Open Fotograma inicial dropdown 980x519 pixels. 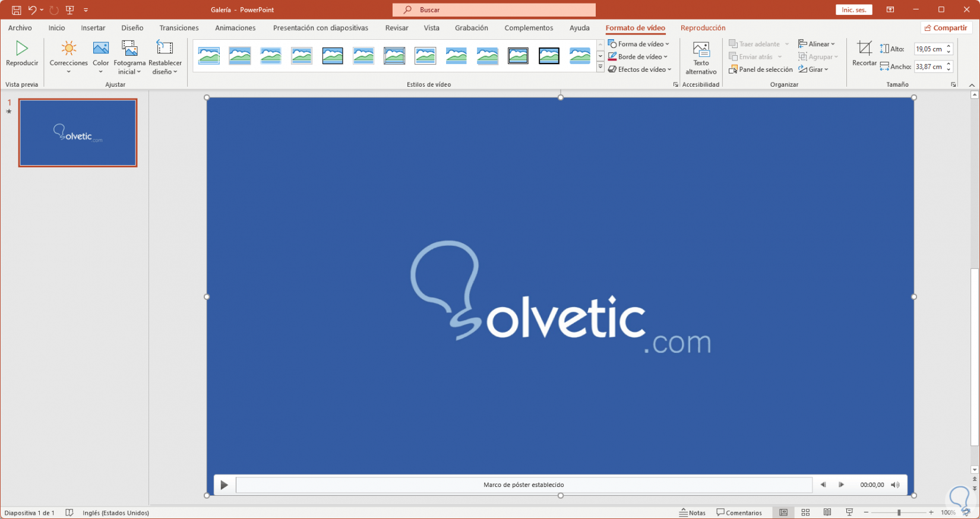(x=129, y=58)
